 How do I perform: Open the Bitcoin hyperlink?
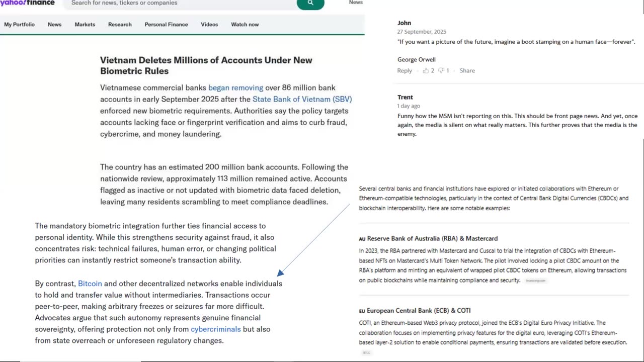pyautogui.click(x=90, y=284)
